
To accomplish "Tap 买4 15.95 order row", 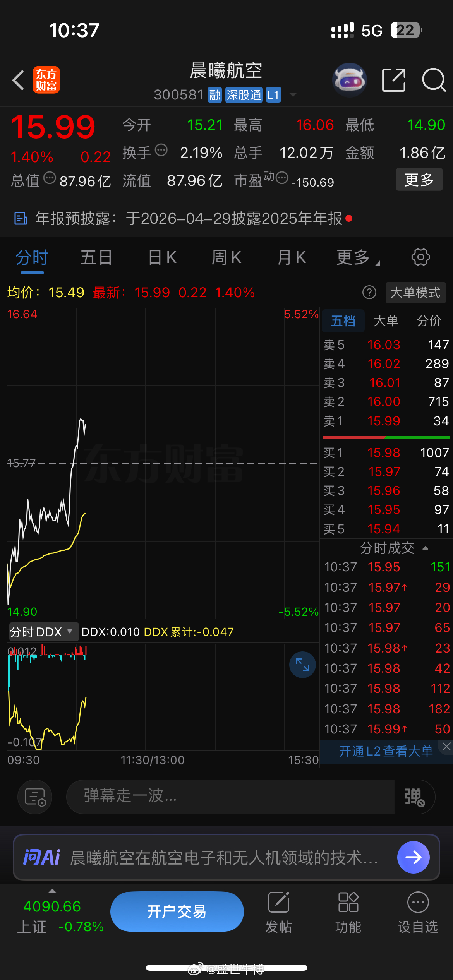I will (386, 509).
